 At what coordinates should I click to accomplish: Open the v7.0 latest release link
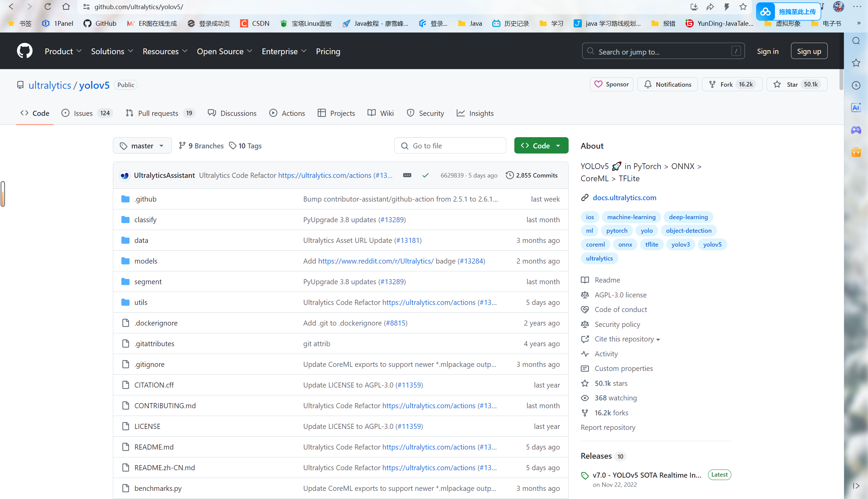tap(647, 475)
